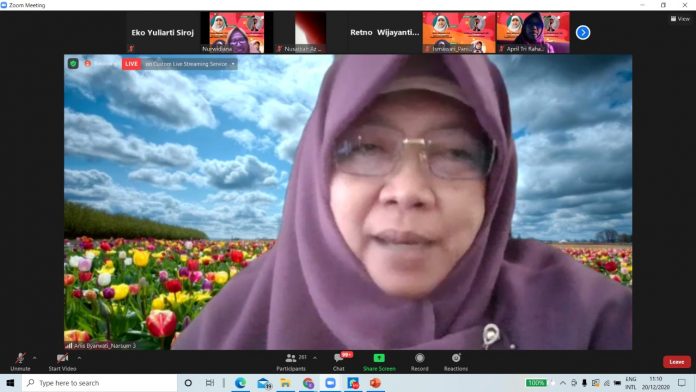This screenshot has height=392, width=696.
Task: Select Eko Yuliarti Siroj participant tile
Action: coord(162,32)
